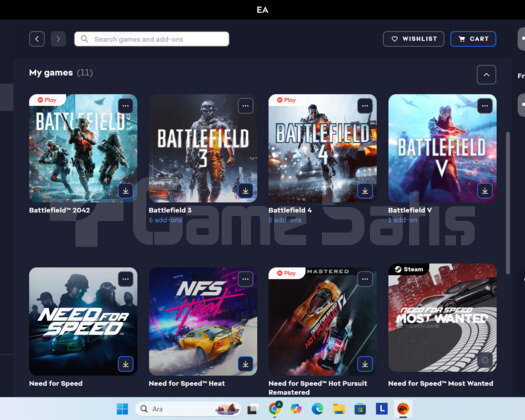Open more options for Battlefield 3
Screen dimensions: 525x420
click(x=245, y=106)
